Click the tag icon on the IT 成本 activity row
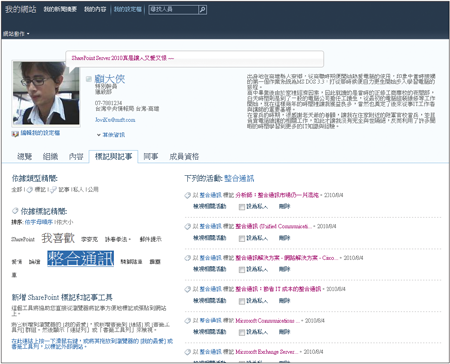This screenshot has height=364, width=450. pos(188,289)
